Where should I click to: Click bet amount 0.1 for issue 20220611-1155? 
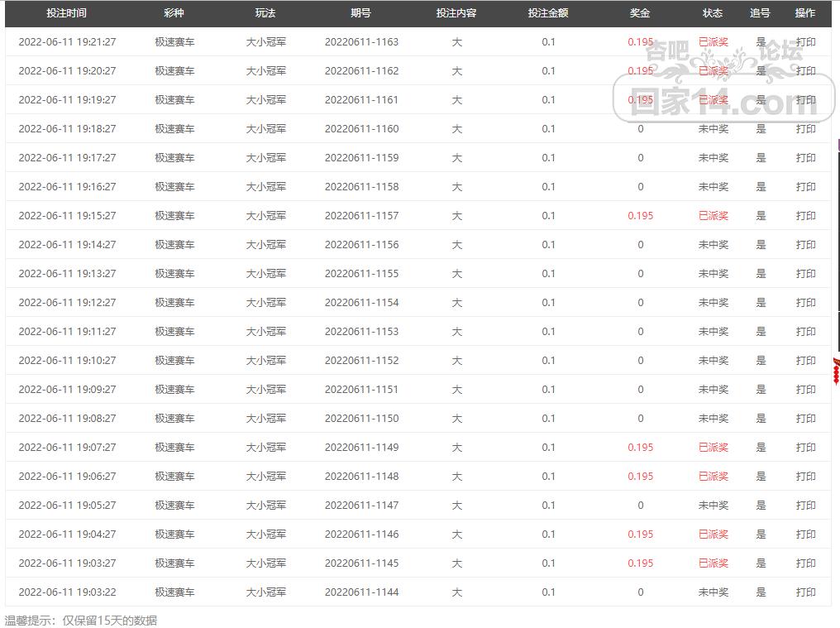[x=548, y=274]
